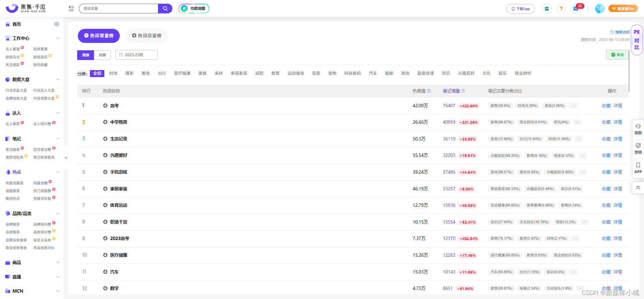This screenshot has width=644, height=299.
Task: Click back-to-top arrow icon
Action: 638,188
